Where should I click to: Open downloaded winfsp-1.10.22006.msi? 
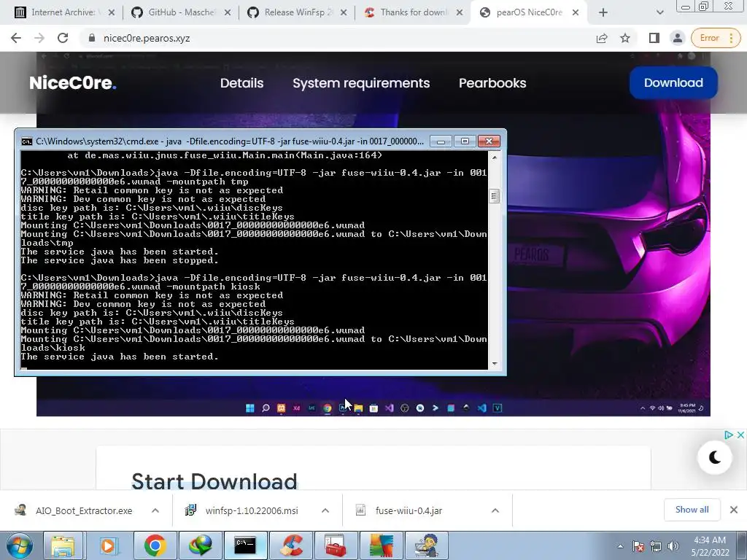point(243,510)
